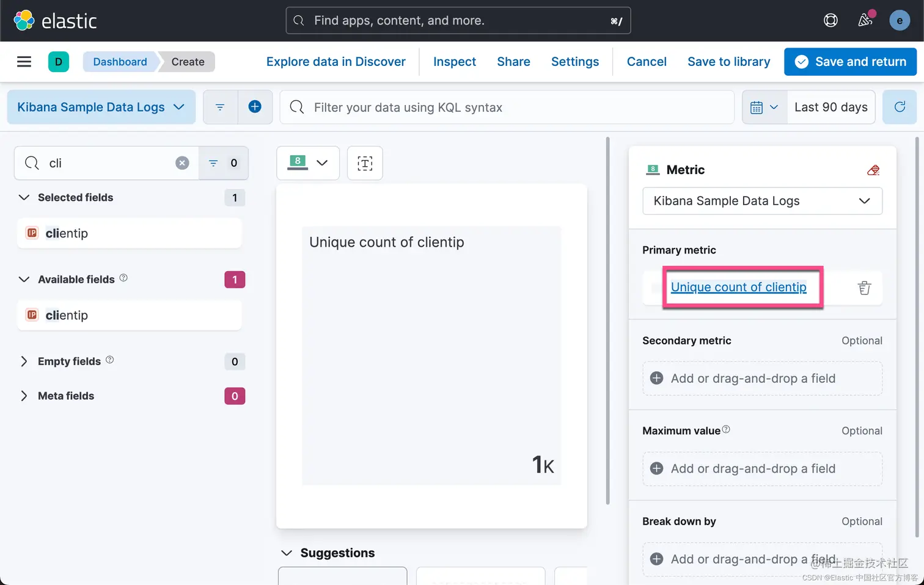Focus the Find apps, content search box
Viewport: 924px width, 585px height.
[458, 21]
